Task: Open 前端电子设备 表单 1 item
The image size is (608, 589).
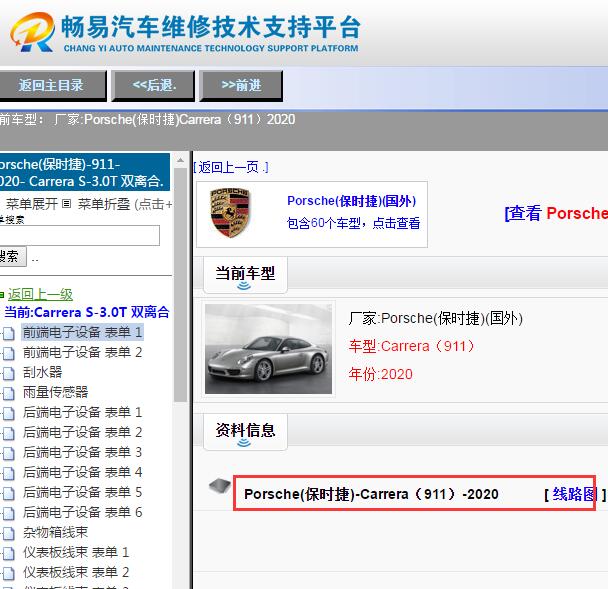Action: pos(82,332)
